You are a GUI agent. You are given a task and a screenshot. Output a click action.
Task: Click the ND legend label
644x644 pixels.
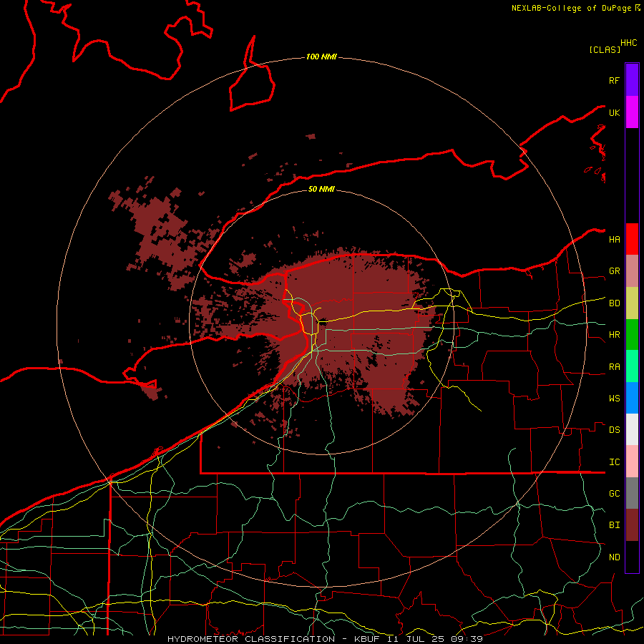pyautogui.click(x=614, y=557)
